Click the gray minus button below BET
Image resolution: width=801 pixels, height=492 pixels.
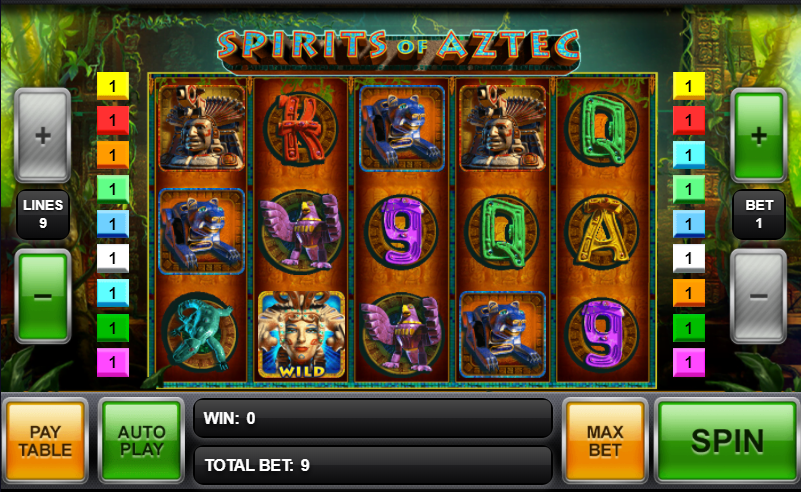(759, 296)
